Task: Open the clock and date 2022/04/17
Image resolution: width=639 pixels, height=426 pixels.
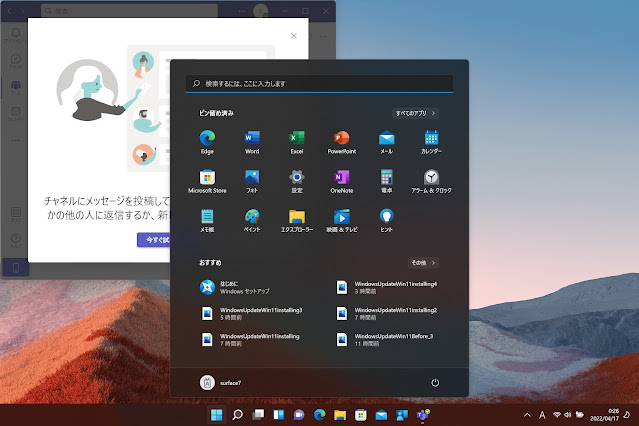Action: (605, 415)
